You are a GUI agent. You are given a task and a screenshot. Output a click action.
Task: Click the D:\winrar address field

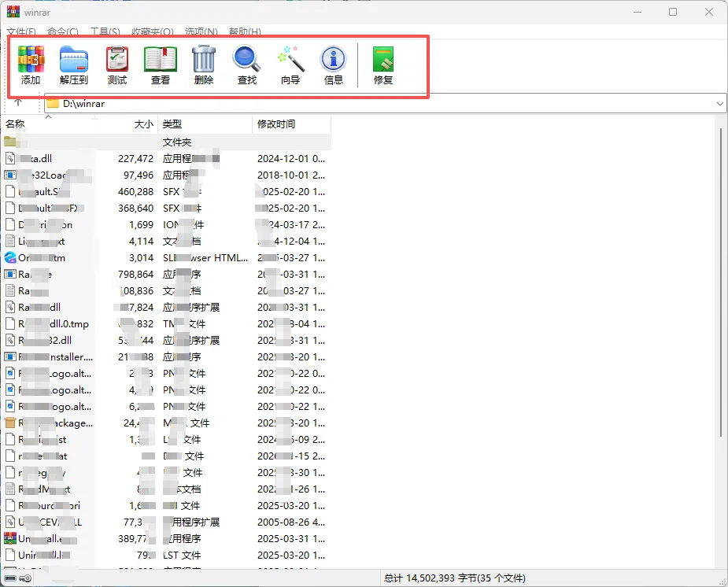tap(384, 104)
